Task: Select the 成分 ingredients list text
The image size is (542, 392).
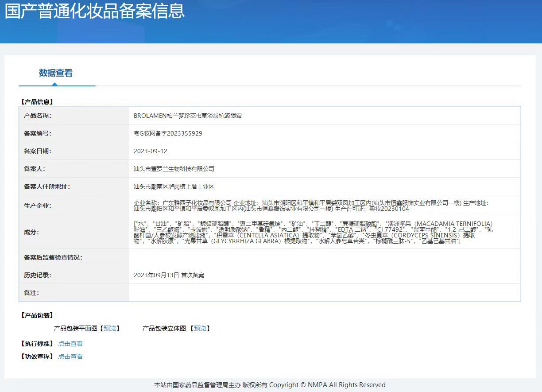Action: (310, 233)
